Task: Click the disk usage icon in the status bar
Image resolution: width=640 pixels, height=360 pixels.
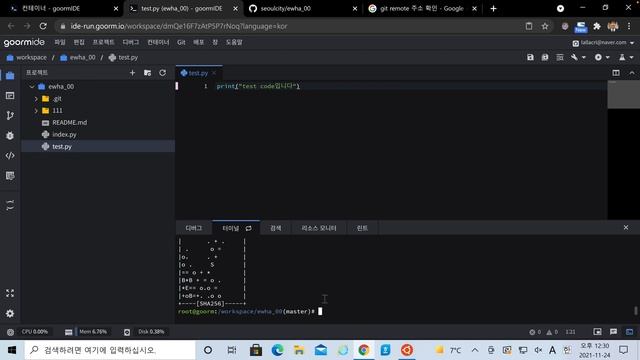Action: click(x=127, y=332)
